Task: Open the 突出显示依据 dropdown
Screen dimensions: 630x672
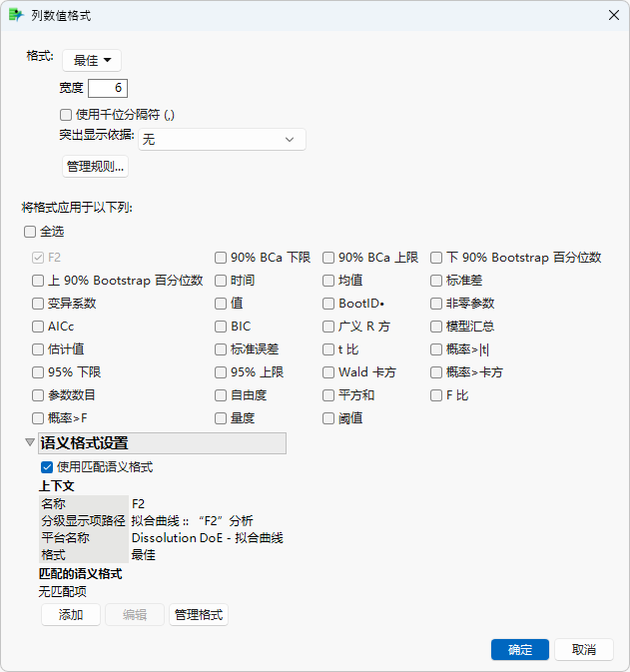Action: coord(222,139)
